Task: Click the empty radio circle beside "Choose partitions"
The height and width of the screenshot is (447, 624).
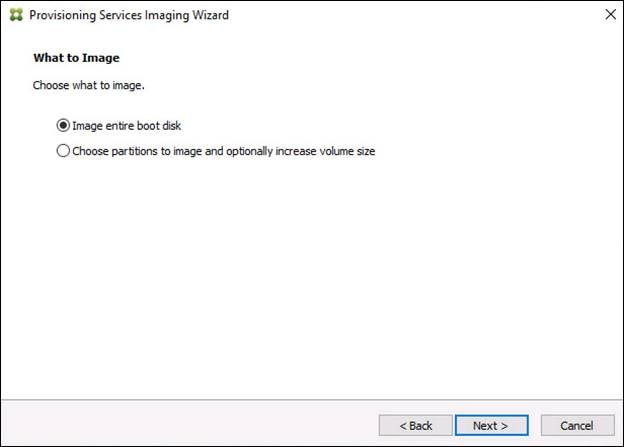Action: [x=64, y=152]
